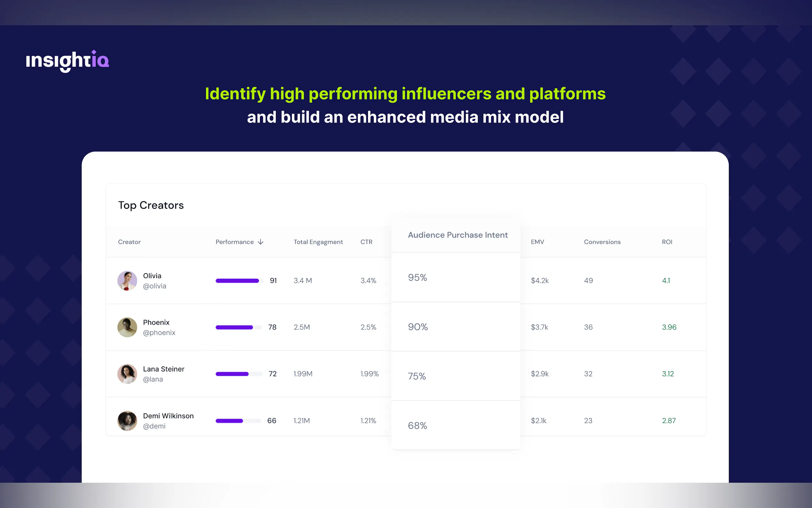812x508 pixels.
Task: Click Demi Wilkinson's profile avatar
Action: 127,421
